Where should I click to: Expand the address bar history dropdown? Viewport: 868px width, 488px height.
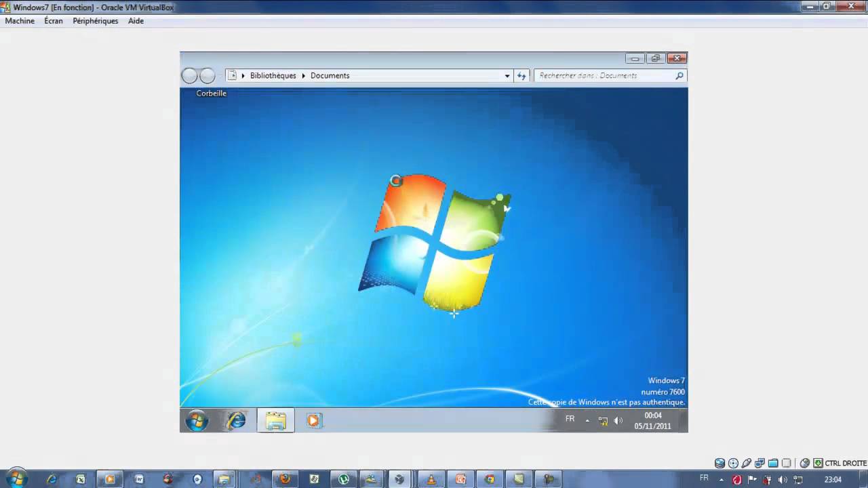[507, 76]
